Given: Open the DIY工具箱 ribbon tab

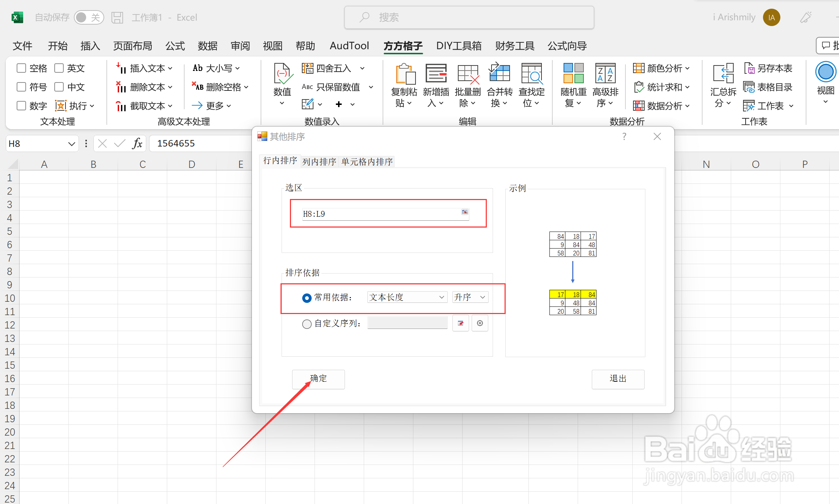Looking at the screenshot, I should pyautogui.click(x=459, y=46).
